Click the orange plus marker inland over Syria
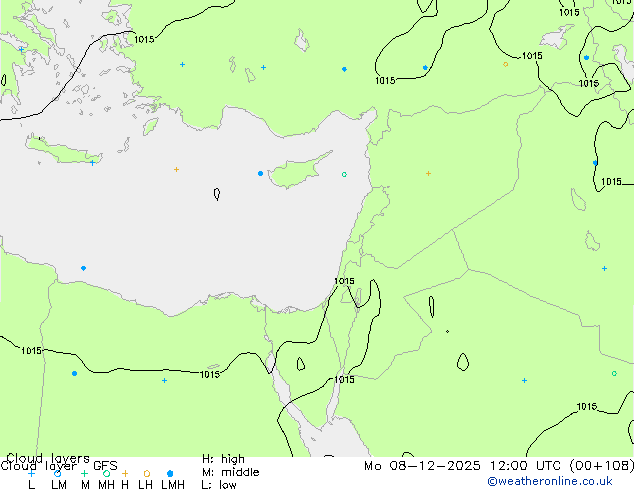Viewport: 634px width, 490px height. pos(428,173)
